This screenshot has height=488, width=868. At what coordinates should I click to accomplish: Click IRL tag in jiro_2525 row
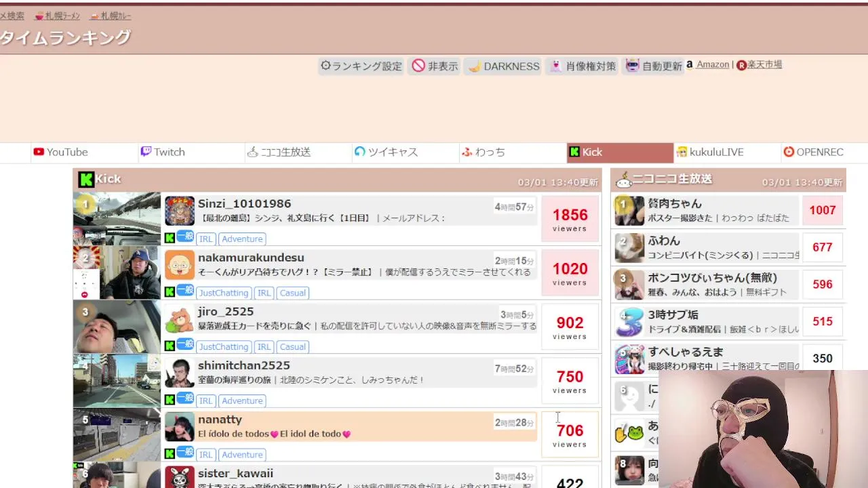click(264, 346)
